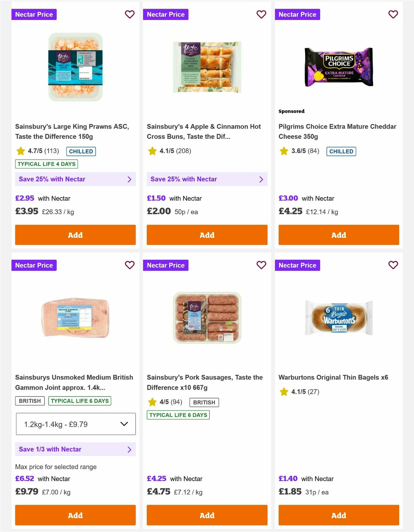Add the Hot Cross Buns to the trolley
This screenshot has width=414, height=532.
[207, 235]
